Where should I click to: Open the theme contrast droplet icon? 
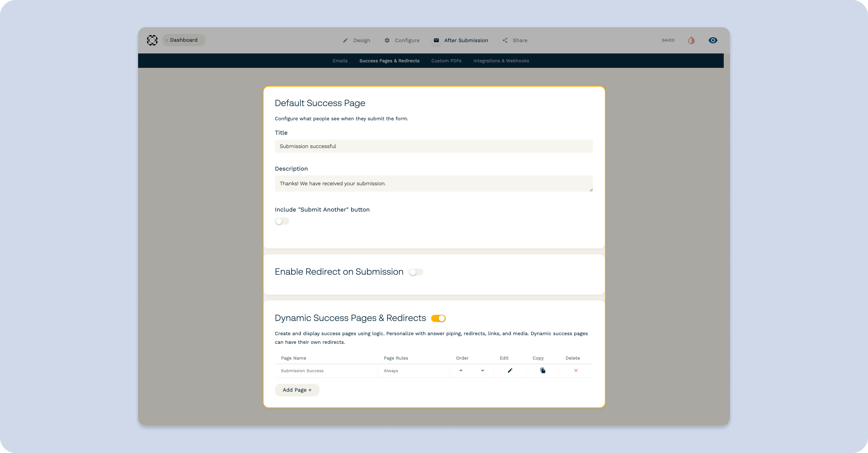point(691,40)
